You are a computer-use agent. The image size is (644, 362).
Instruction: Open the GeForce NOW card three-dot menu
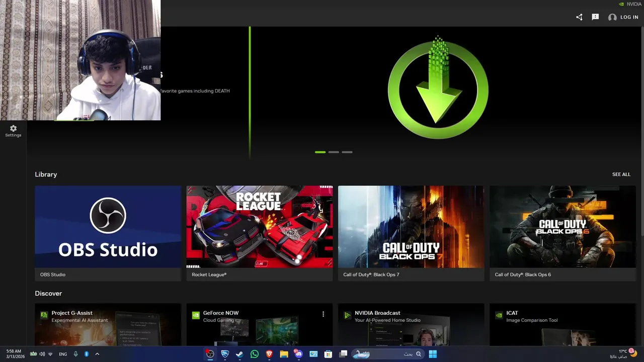click(323, 314)
